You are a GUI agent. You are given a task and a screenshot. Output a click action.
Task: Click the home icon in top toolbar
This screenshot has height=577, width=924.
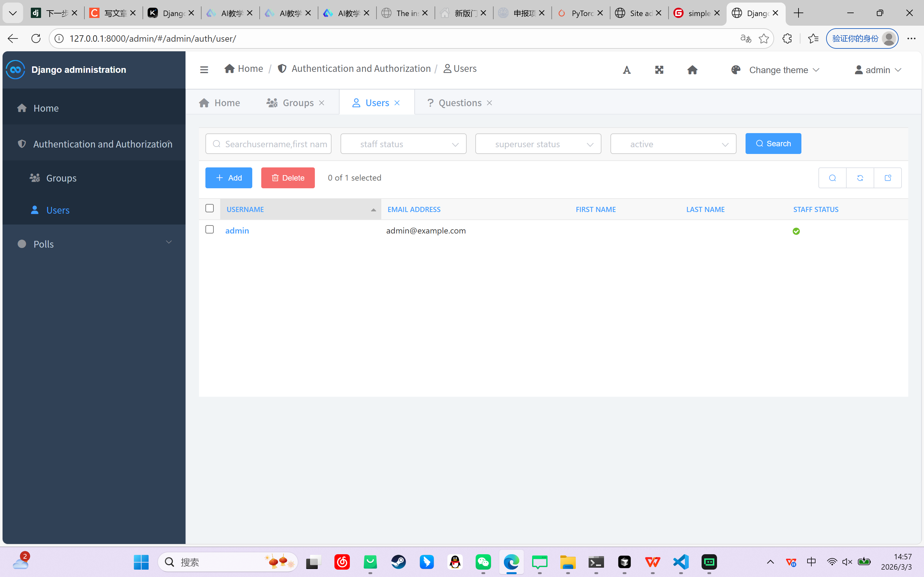pos(692,70)
